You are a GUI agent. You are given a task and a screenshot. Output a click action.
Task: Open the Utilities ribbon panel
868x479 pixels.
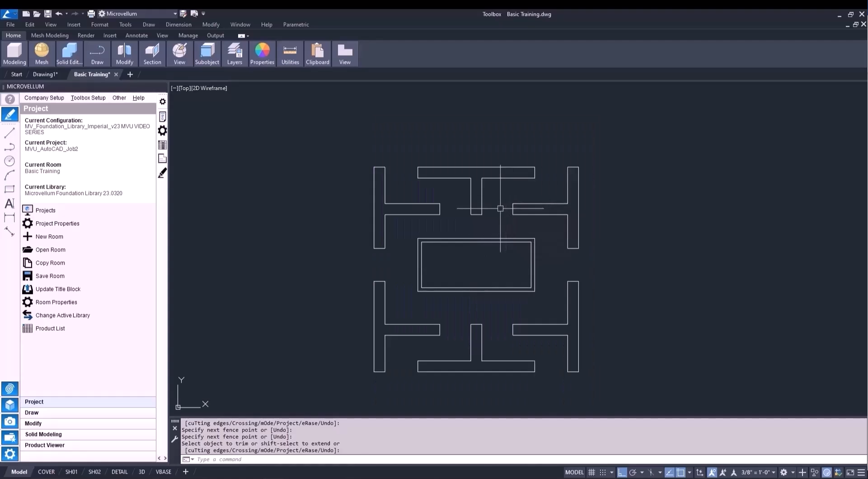click(x=290, y=54)
